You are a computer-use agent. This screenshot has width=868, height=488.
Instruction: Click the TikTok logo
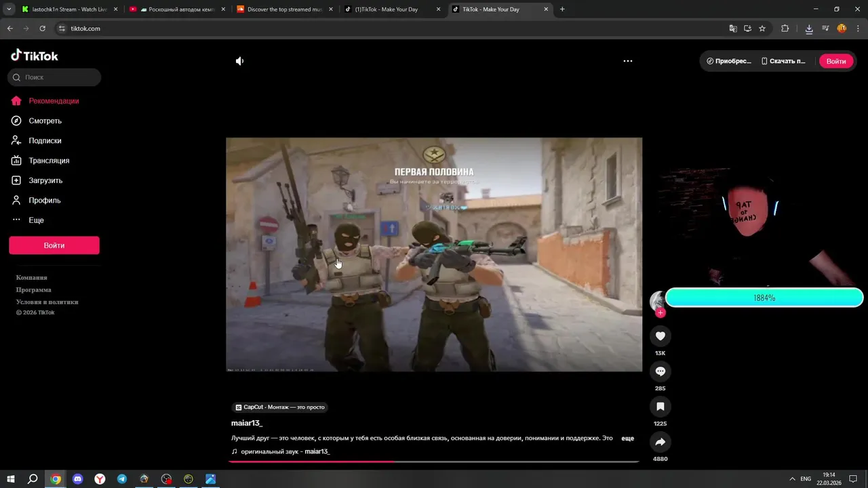coord(35,56)
